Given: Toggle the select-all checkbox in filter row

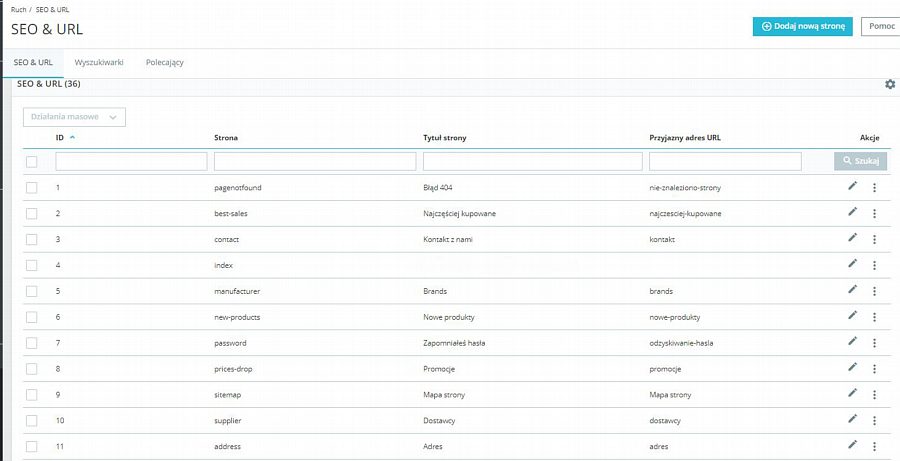Looking at the screenshot, I should point(32,161).
